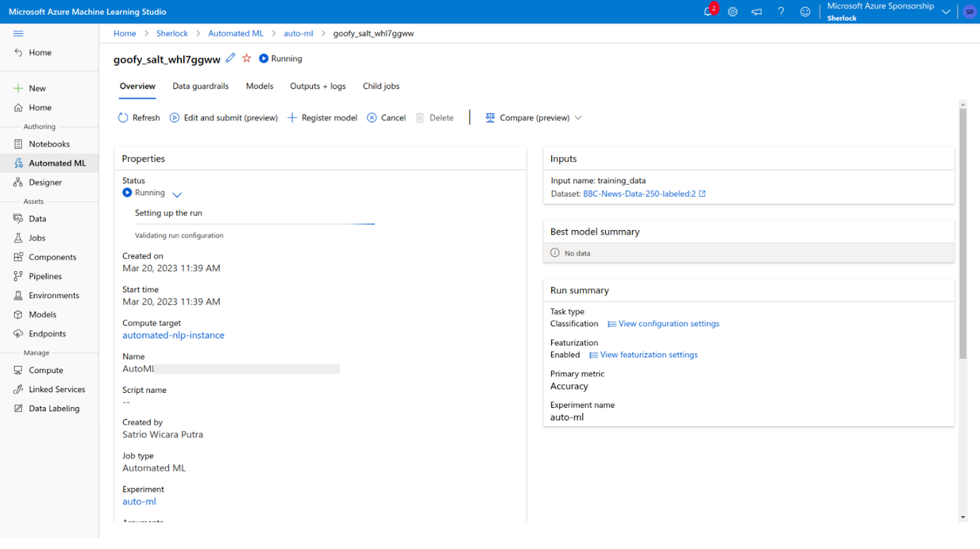Click the Delete button
The width and height of the screenshot is (980, 549).
click(x=435, y=118)
